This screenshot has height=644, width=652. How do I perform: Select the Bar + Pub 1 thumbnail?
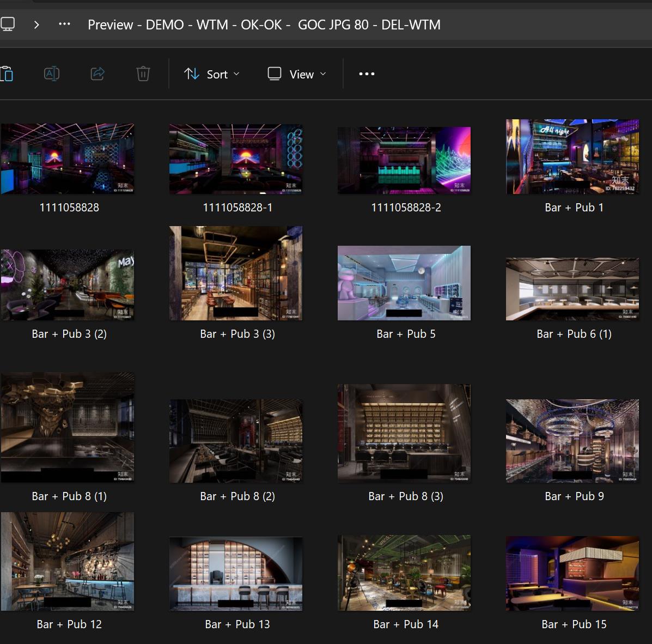pos(572,156)
